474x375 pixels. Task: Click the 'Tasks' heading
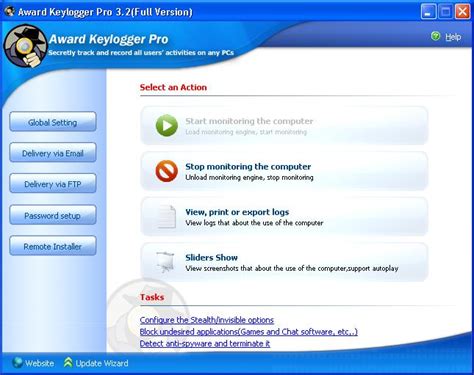(152, 297)
